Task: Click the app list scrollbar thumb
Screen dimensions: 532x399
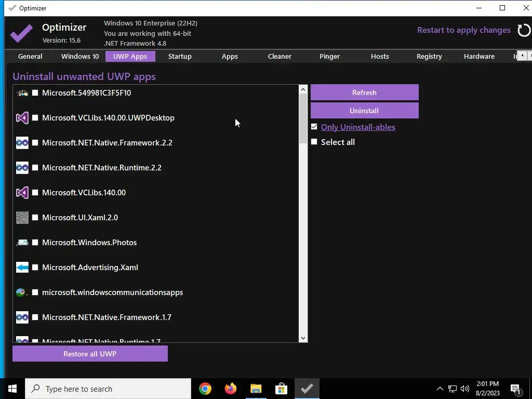Action: (303, 118)
